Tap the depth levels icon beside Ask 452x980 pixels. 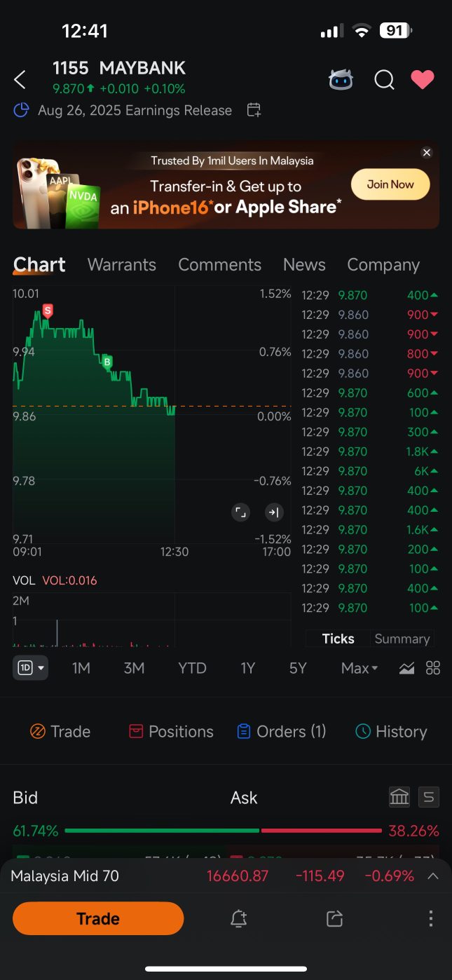click(429, 797)
